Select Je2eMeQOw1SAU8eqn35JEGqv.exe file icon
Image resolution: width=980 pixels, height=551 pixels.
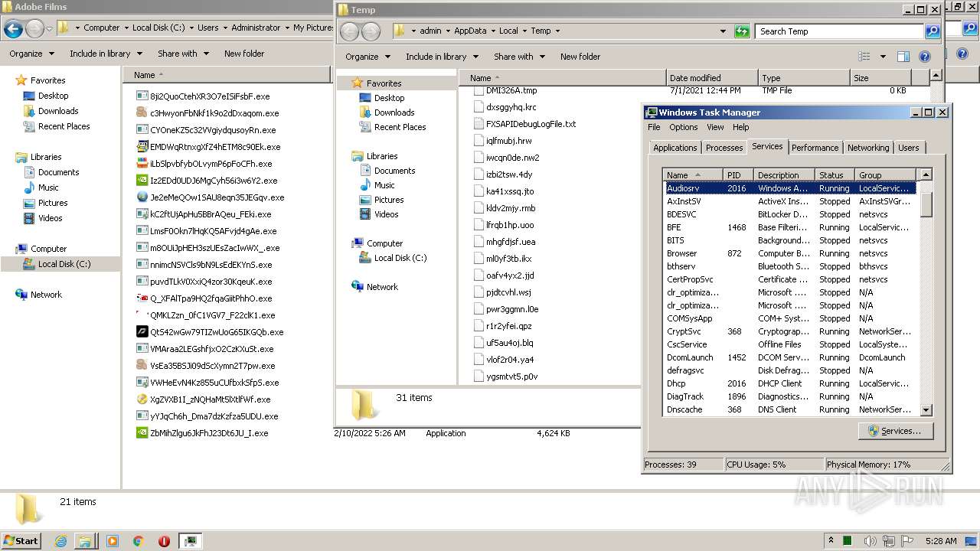coord(142,197)
